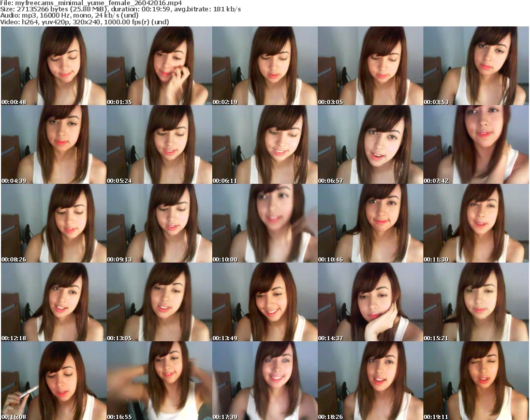Click the frame stamped 00:11:30
Image resolution: width=530 pixels, height=420 pixels.
[476, 223]
